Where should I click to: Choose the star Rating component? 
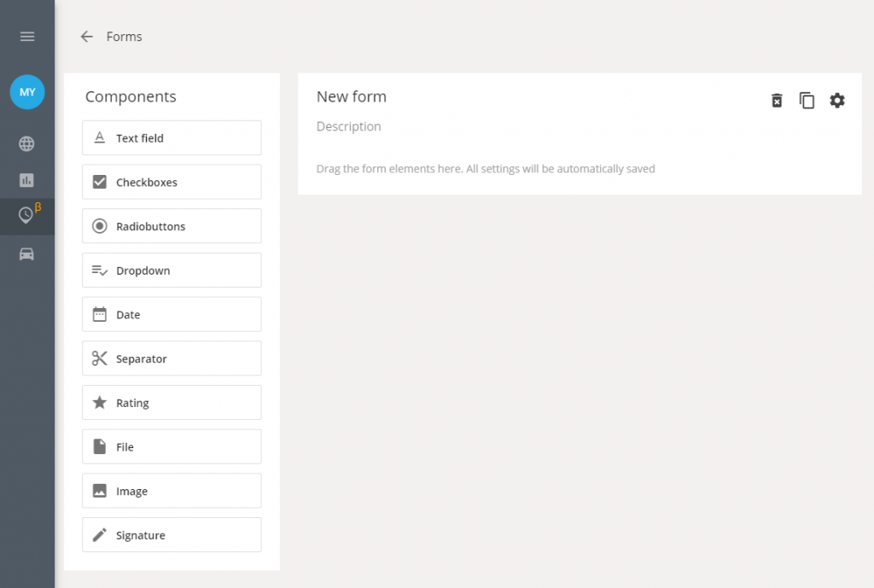tap(171, 402)
